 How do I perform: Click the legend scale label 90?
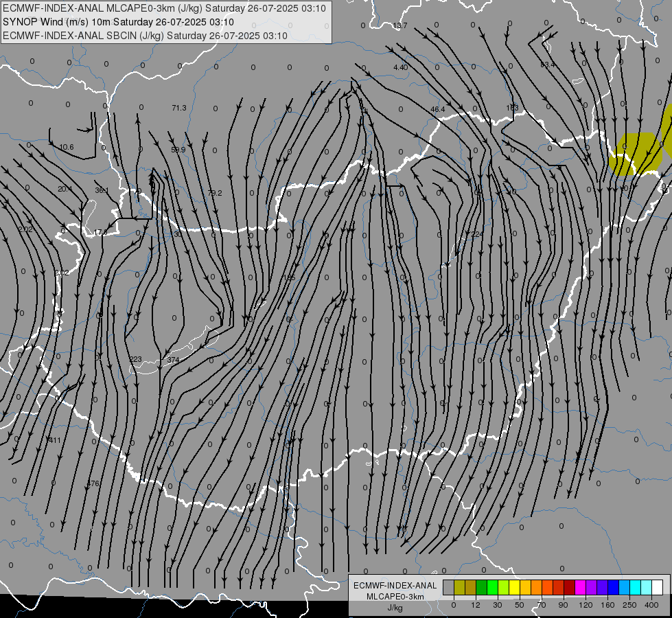click(x=563, y=605)
